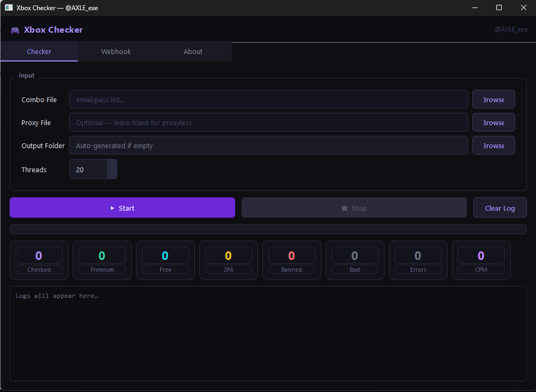Open the About tab
The width and height of the screenshot is (536, 392).
(x=193, y=51)
